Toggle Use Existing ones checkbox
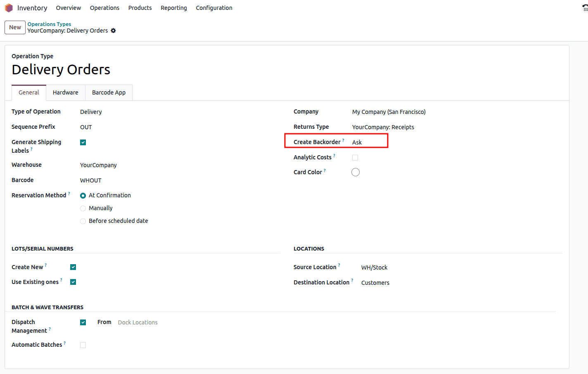This screenshot has width=588, height=374. coord(73,282)
